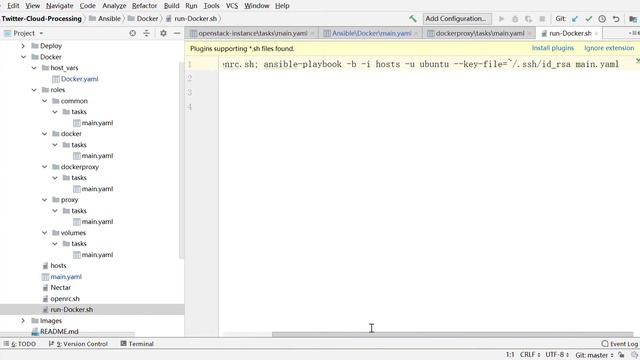Close the run-Docker.sh tab
The height and width of the screenshot is (360, 640).
tap(596, 33)
